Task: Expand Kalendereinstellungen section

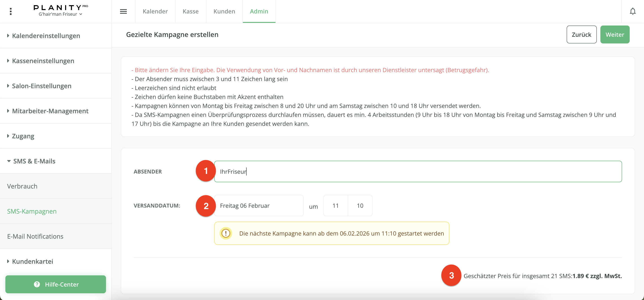Action: point(46,36)
